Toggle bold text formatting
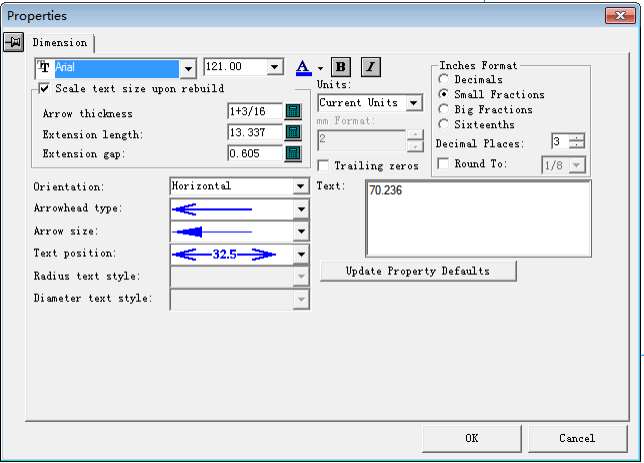The height and width of the screenshot is (463, 644). coord(340,67)
